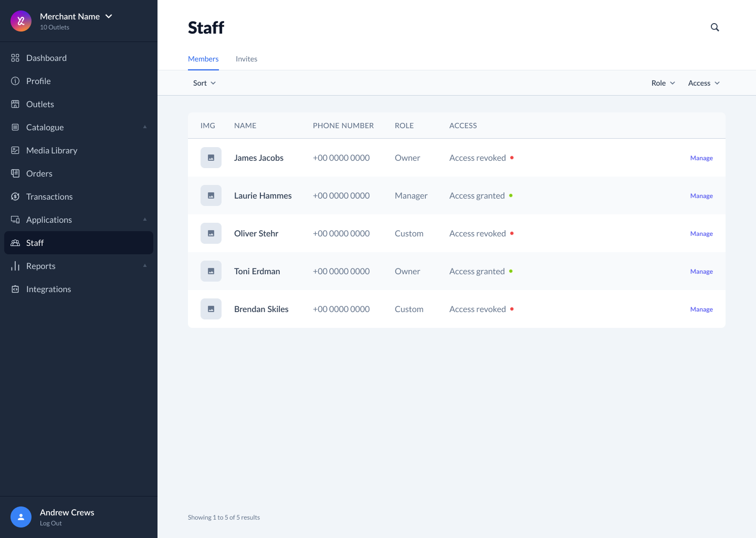Expand the Reports submenu arrow
756x538 pixels.
[145, 266]
